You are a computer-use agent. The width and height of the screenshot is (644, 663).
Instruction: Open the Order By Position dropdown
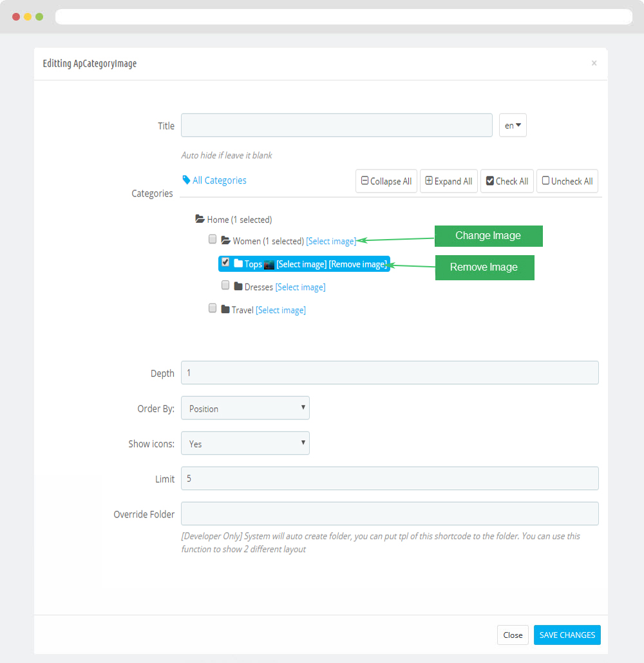(x=245, y=408)
